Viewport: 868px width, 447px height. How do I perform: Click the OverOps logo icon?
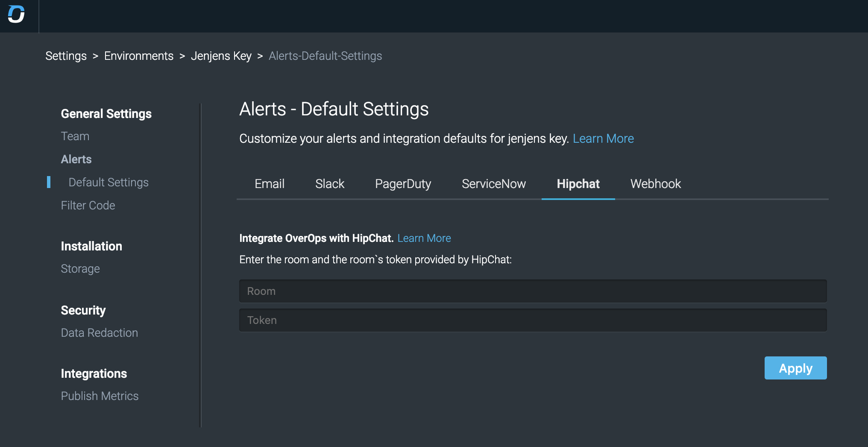point(16,14)
